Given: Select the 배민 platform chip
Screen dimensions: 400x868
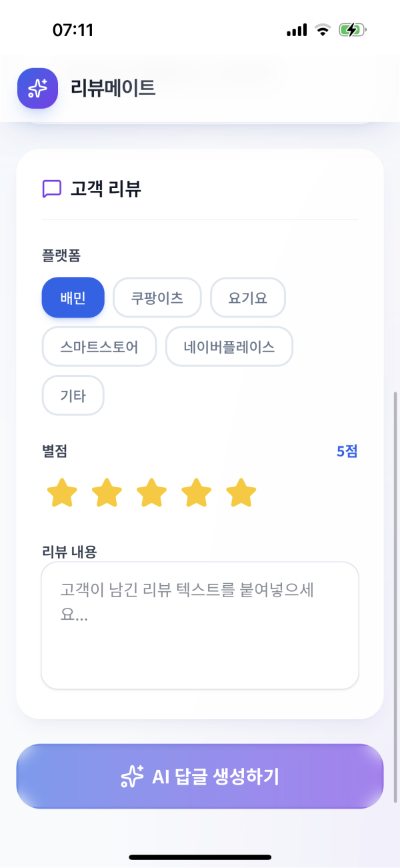Looking at the screenshot, I should pyautogui.click(x=73, y=298).
